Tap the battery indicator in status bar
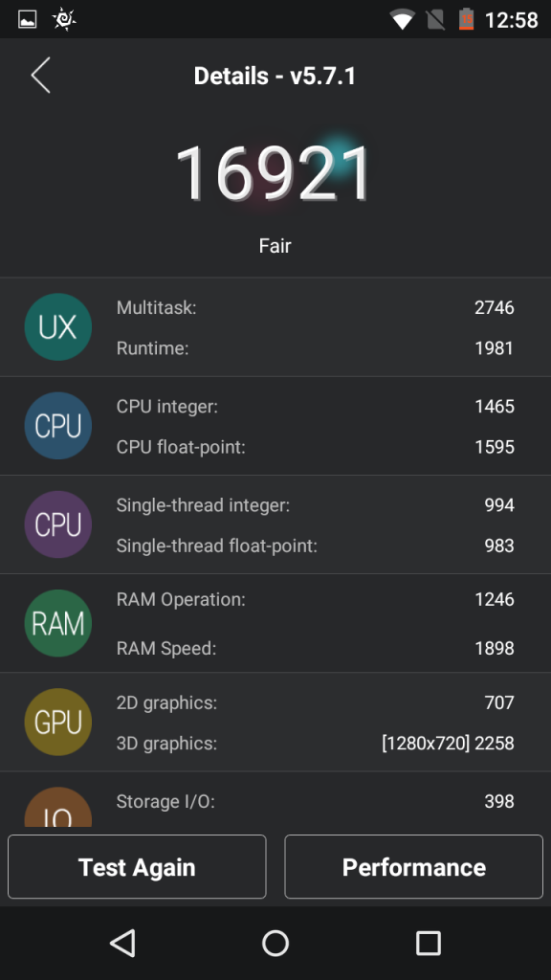Screen dimensions: 551x980 [x=466, y=19]
